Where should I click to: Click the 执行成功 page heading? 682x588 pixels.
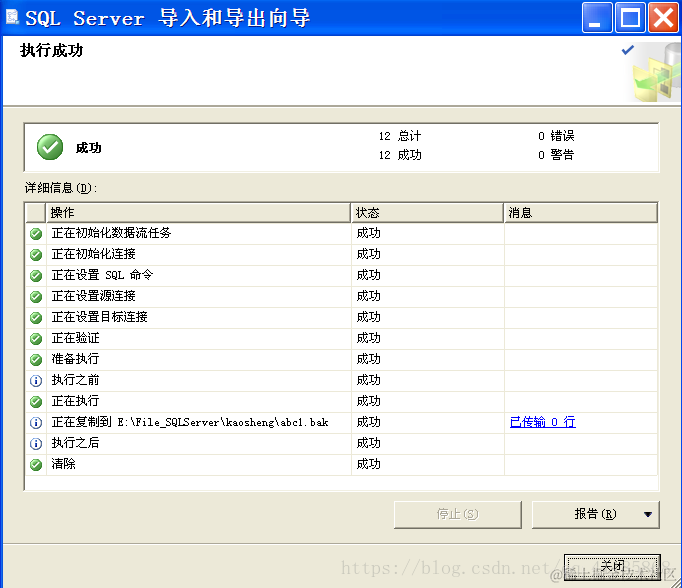51,50
